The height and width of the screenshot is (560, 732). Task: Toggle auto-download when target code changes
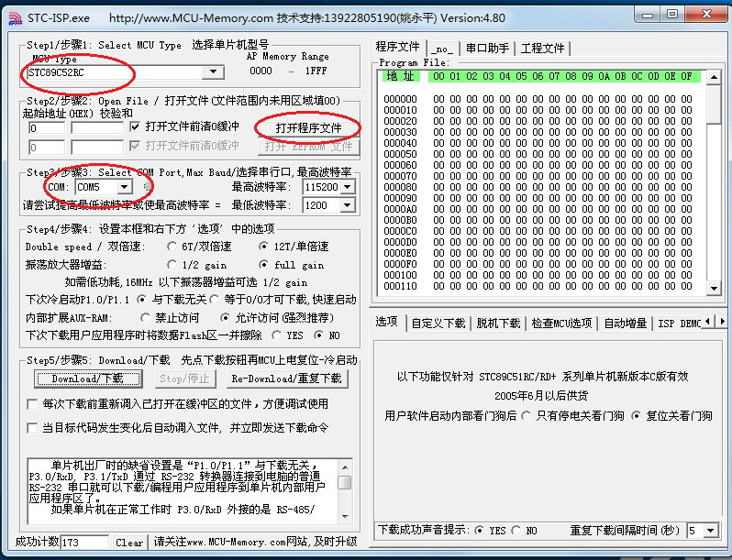32,428
